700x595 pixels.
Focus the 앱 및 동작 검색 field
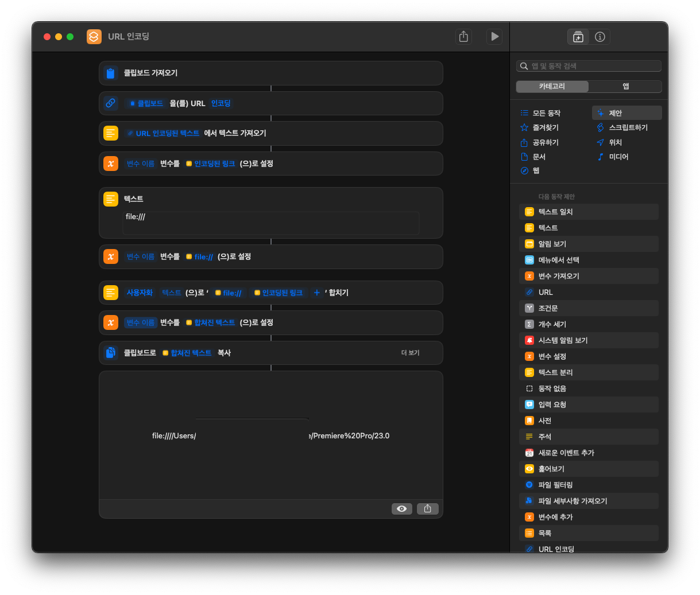coord(589,66)
